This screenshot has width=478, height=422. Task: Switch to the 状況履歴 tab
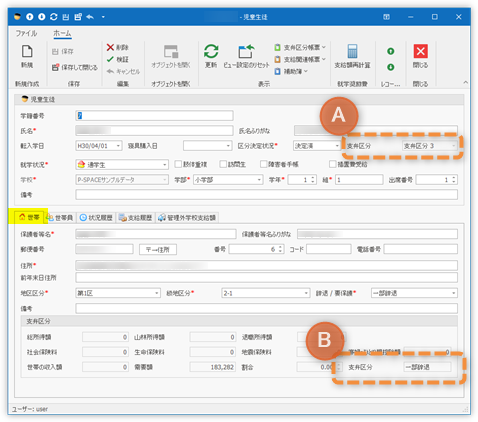click(x=96, y=218)
